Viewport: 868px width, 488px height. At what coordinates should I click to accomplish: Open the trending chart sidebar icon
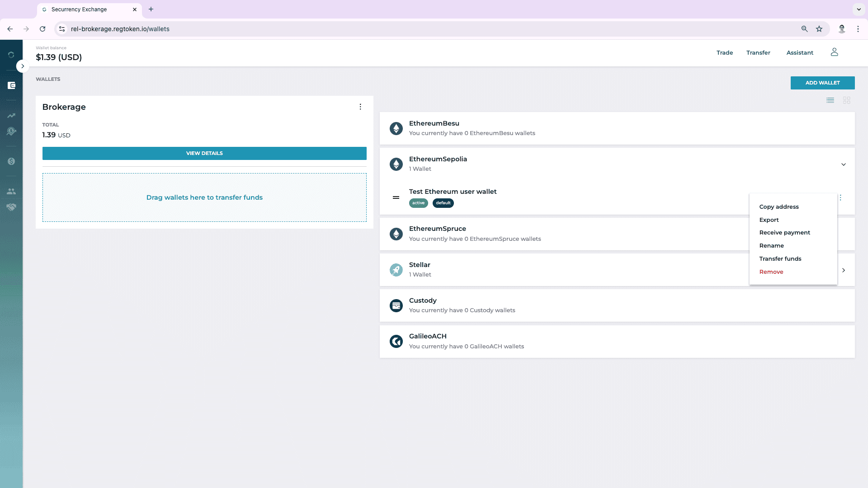11,116
